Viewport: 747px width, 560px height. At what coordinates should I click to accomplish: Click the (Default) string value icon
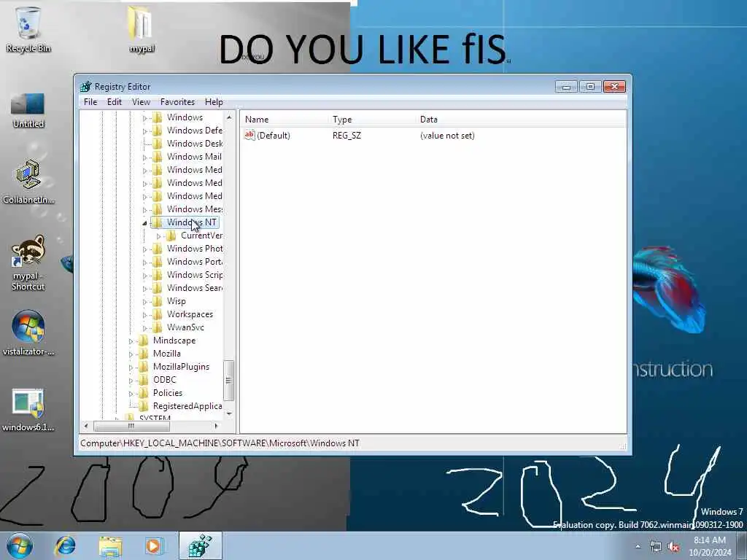point(249,135)
